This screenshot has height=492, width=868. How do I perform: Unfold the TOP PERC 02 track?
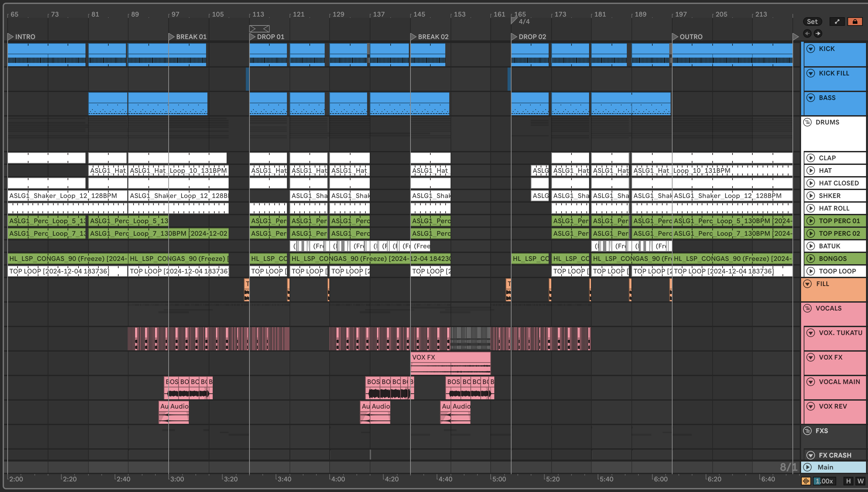810,233
